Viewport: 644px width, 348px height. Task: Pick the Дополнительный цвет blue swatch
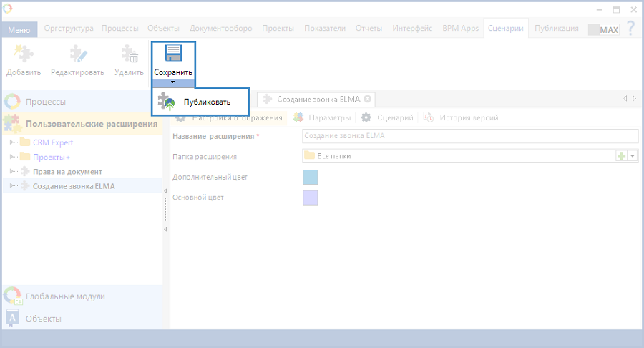pos(310,177)
